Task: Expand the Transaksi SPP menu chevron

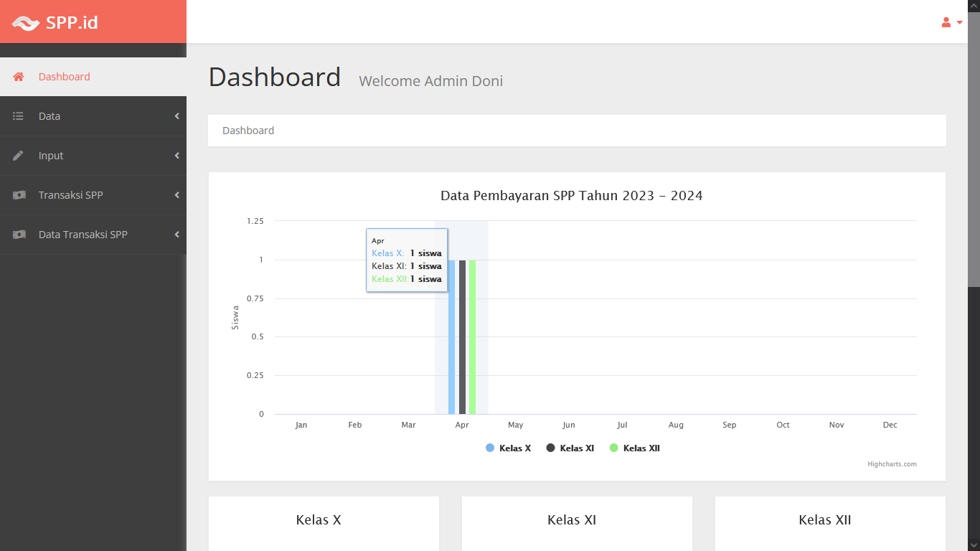Action: click(176, 195)
